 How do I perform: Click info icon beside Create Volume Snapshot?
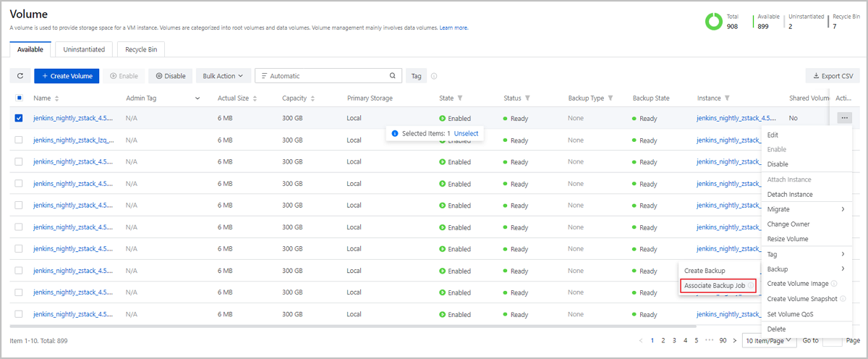click(843, 299)
